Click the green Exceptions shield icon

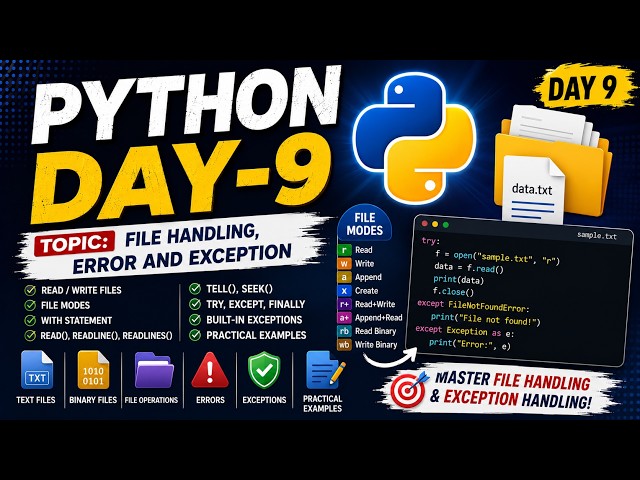264,370
